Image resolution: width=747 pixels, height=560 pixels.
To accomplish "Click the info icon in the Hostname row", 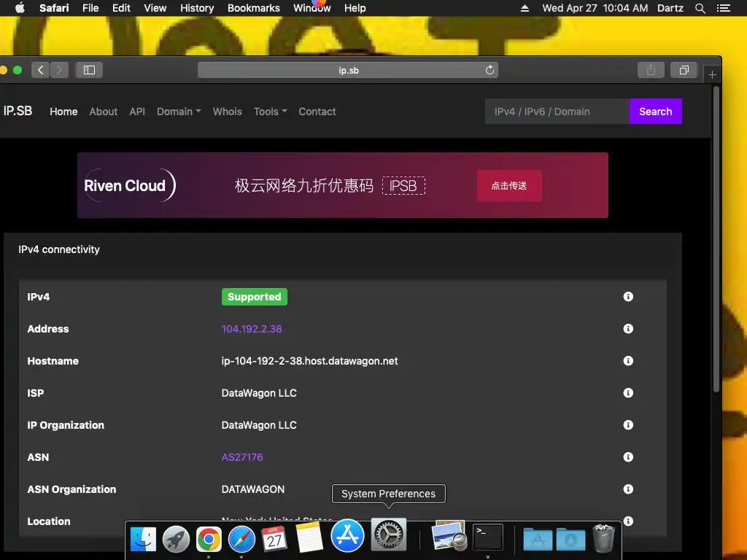I will (x=628, y=360).
